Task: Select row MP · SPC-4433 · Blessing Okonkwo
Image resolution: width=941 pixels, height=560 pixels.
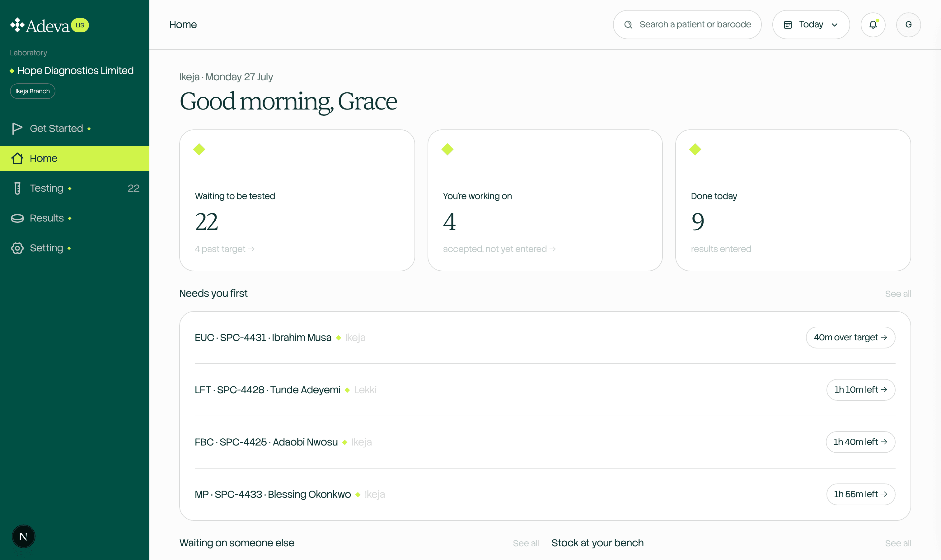Action: 545,494
